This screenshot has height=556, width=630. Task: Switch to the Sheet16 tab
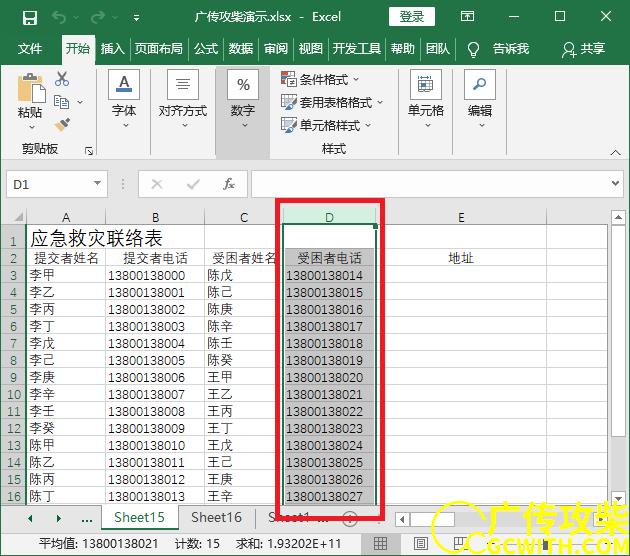(x=216, y=517)
